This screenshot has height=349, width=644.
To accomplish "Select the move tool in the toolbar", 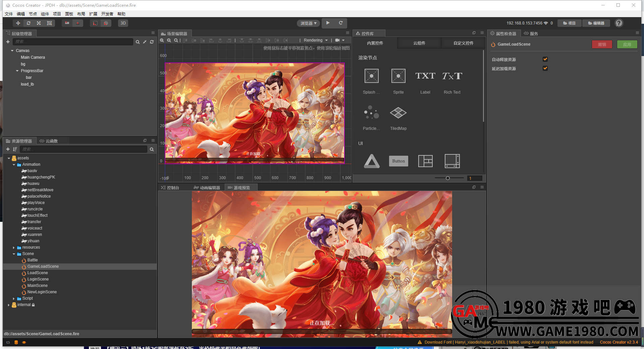I will click(x=18, y=23).
